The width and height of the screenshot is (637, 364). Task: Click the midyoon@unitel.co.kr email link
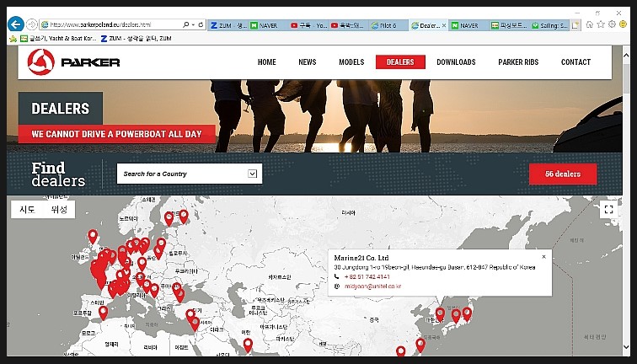coord(372,286)
